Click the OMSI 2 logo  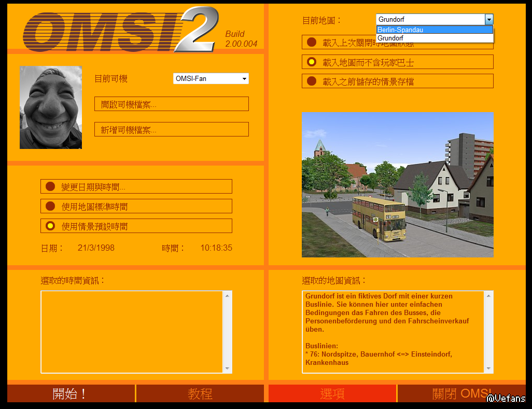[121, 30]
